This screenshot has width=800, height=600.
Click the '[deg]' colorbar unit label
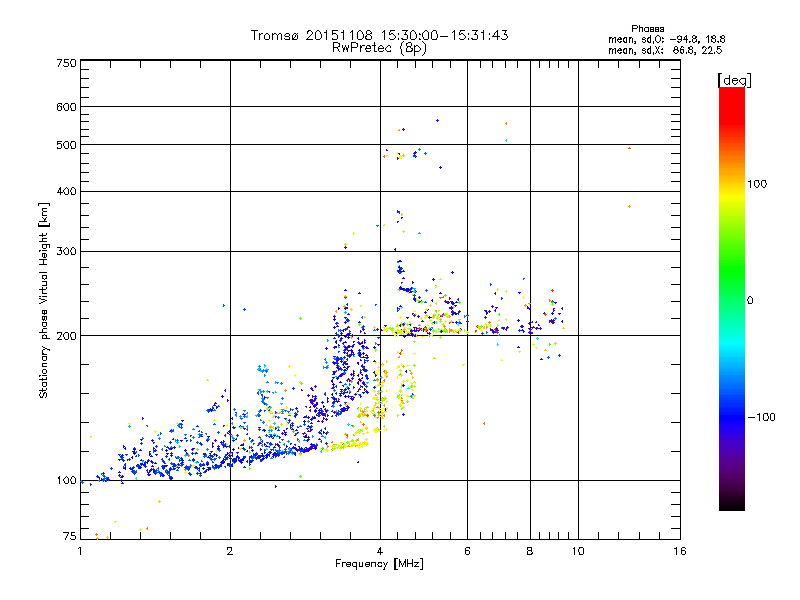pyautogui.click(x=734, y=80)
